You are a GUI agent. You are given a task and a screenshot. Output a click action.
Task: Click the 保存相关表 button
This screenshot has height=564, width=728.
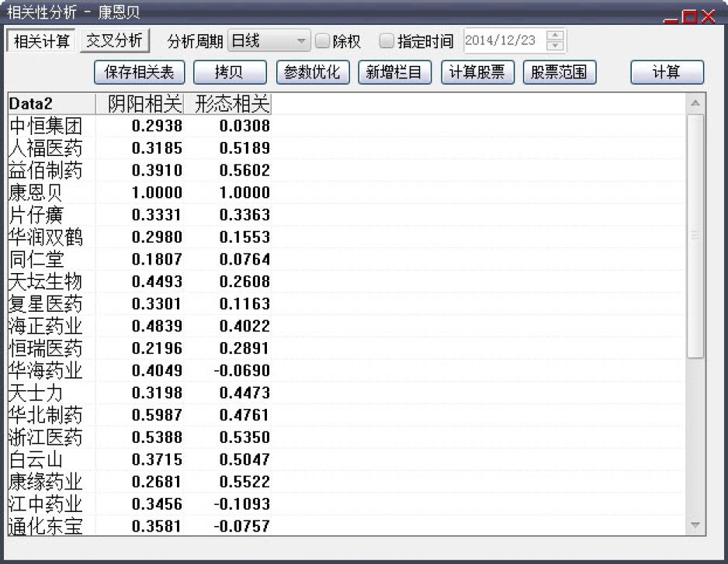pos(139,72)
